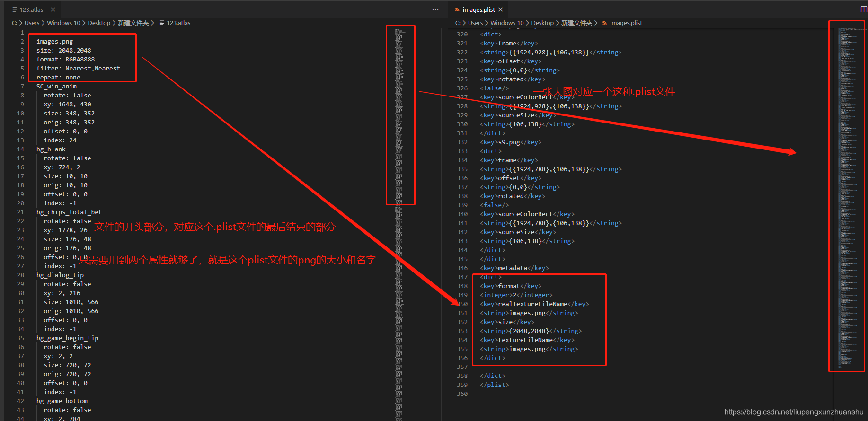
Task: Open the C: breadcrumb in the left editor
Action: click(x=14, y=23)
